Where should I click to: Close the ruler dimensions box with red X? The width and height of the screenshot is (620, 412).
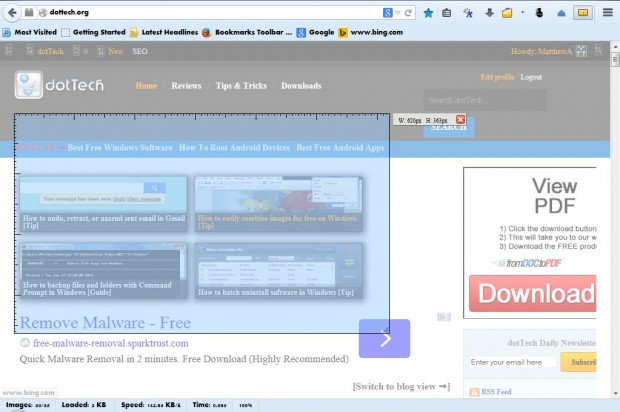[x=460, y=119]
